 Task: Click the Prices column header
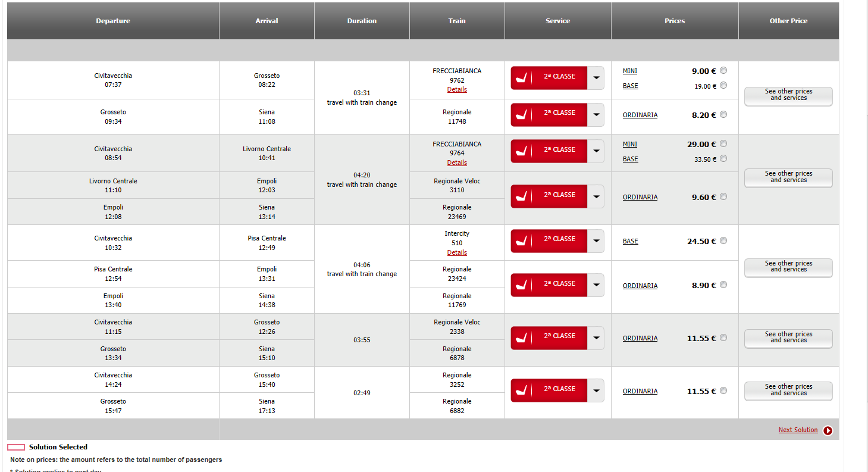(x=675, y=21)
